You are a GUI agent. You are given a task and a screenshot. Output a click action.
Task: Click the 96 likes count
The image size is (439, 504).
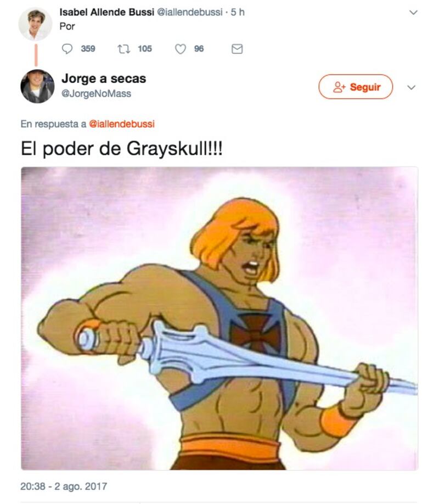tap(199, 49)
